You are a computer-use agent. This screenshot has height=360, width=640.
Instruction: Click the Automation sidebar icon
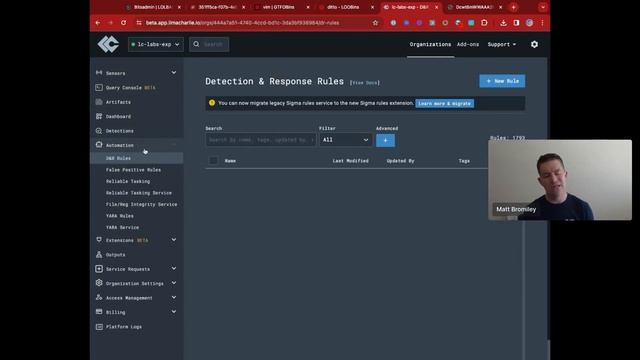click(x=99, y=144)
